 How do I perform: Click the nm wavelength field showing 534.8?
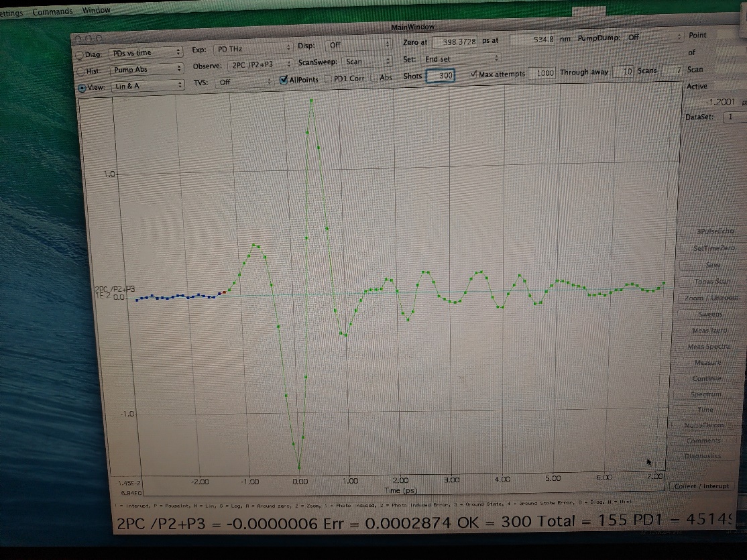pos(532,40)
